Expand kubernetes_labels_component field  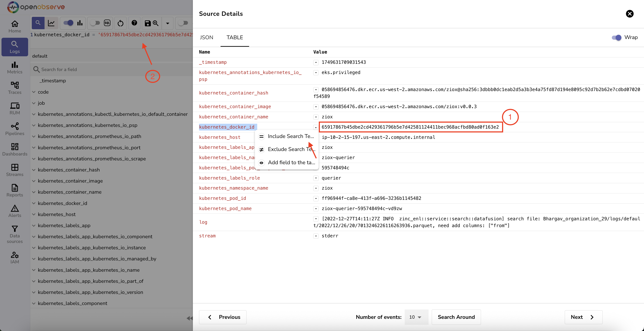coord(34,303)
